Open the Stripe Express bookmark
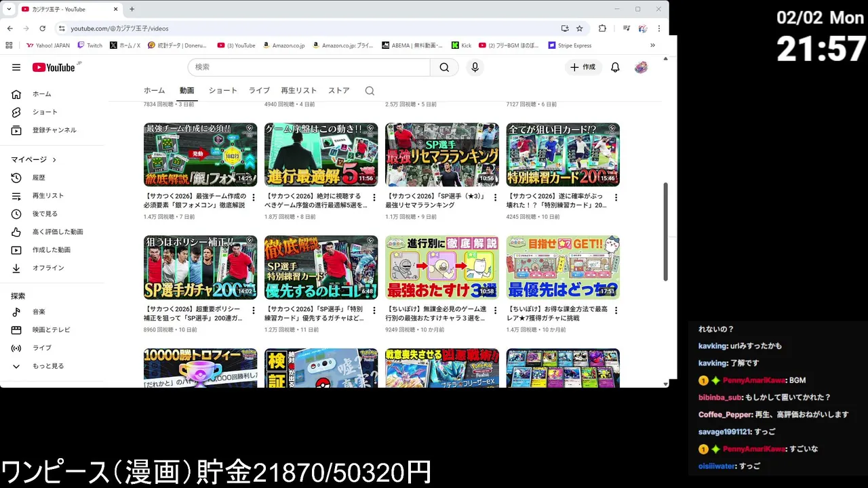 point(570,45)
